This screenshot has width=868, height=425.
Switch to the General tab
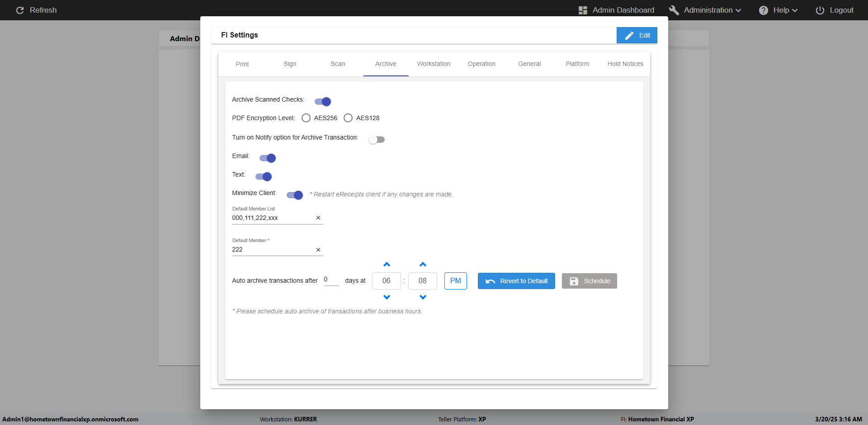tap(529, 64)
